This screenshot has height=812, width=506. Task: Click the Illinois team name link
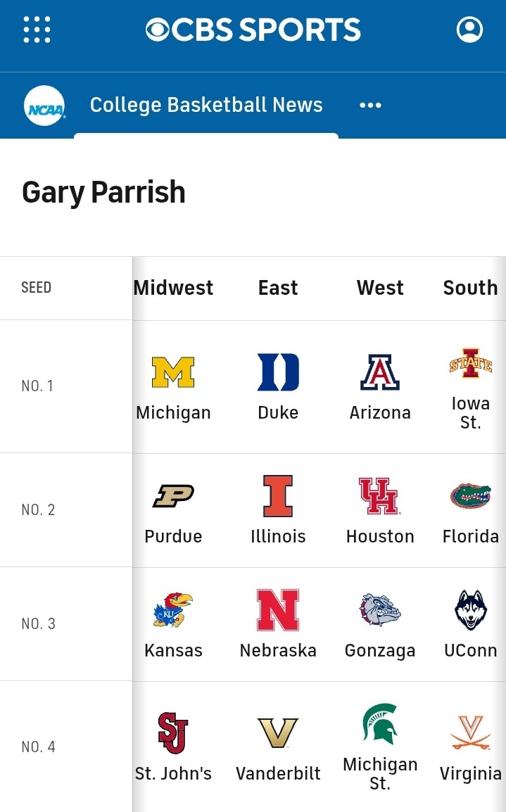coord(278,536)
